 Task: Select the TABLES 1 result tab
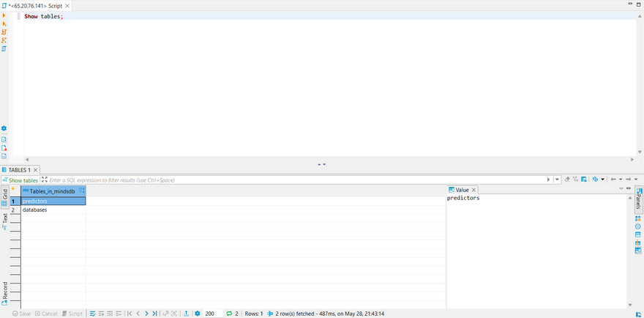click(x=19, y=170)
